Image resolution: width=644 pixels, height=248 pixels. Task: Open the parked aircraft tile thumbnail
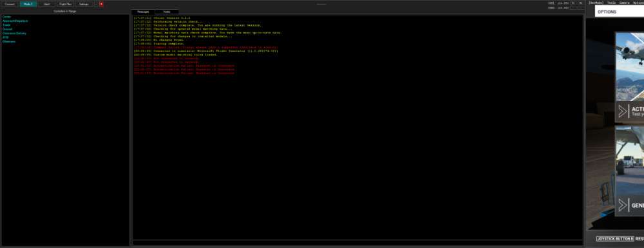click(630, 160)
